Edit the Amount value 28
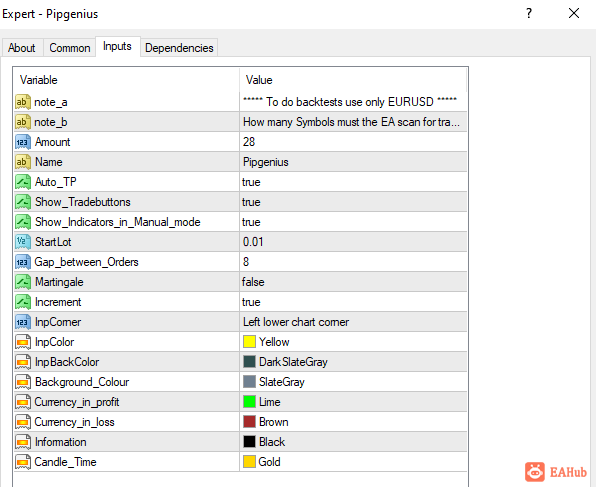The image size is (596, 487). click(x=353, y=142)
